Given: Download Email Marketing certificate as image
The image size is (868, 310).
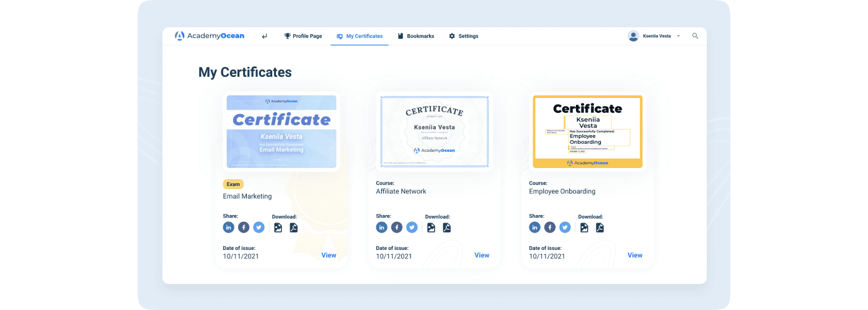Looking at the screenshot, I should pyautogui.click(x=278, y=228).
